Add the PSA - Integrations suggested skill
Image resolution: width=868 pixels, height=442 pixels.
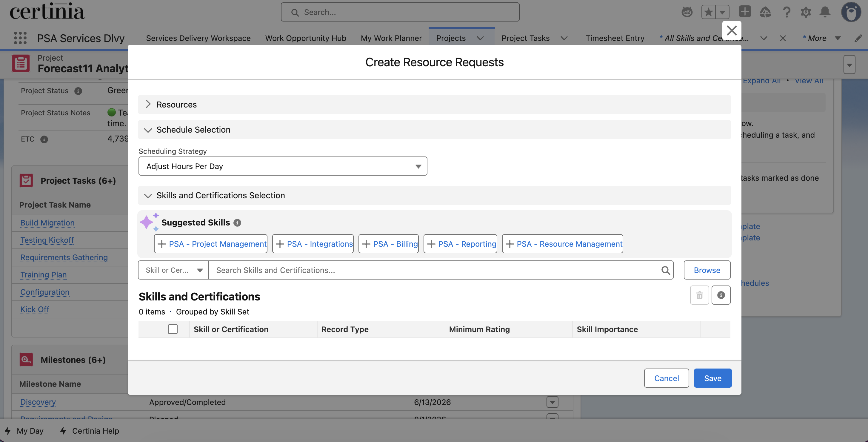coord(313,244)
